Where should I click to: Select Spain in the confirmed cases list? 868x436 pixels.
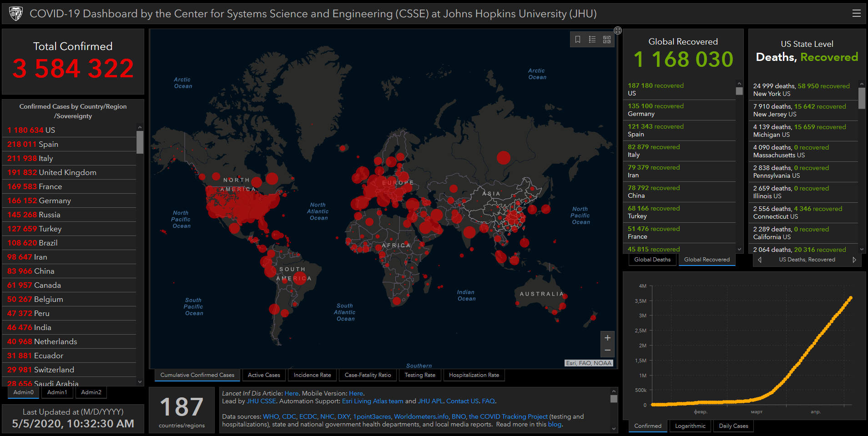pos(48,144)
